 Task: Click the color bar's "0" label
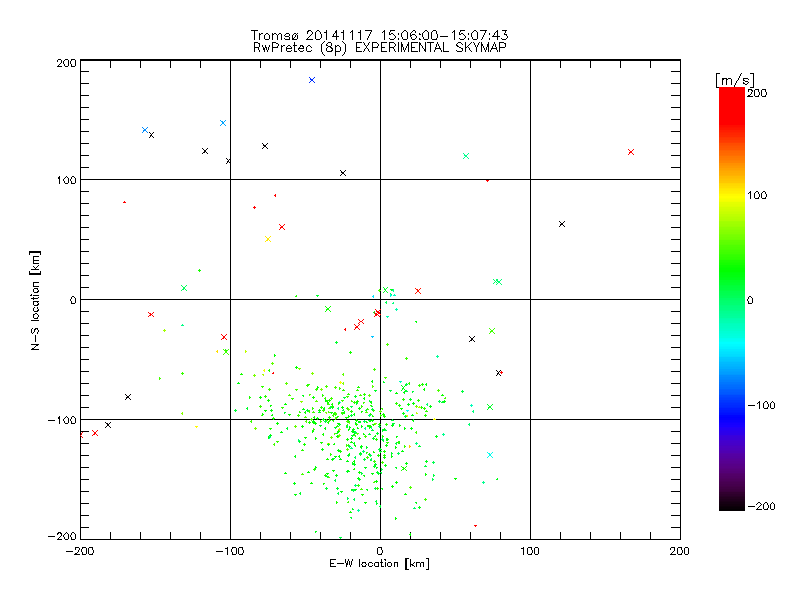point(750,300)
